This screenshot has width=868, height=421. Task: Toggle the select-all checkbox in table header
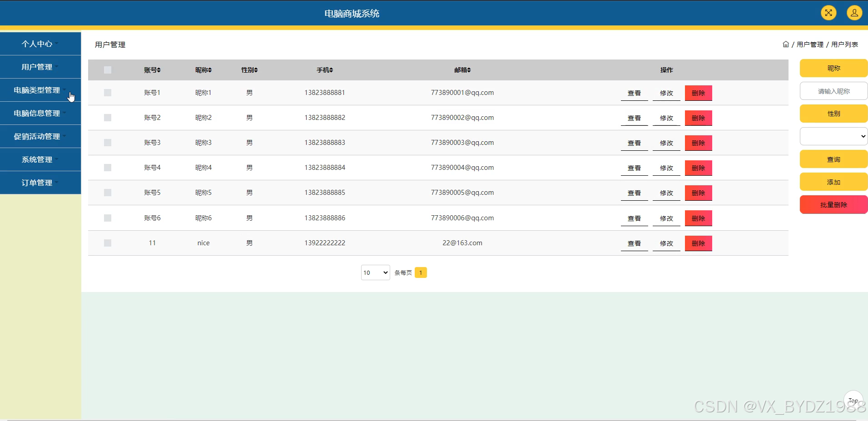pos(108,70)
